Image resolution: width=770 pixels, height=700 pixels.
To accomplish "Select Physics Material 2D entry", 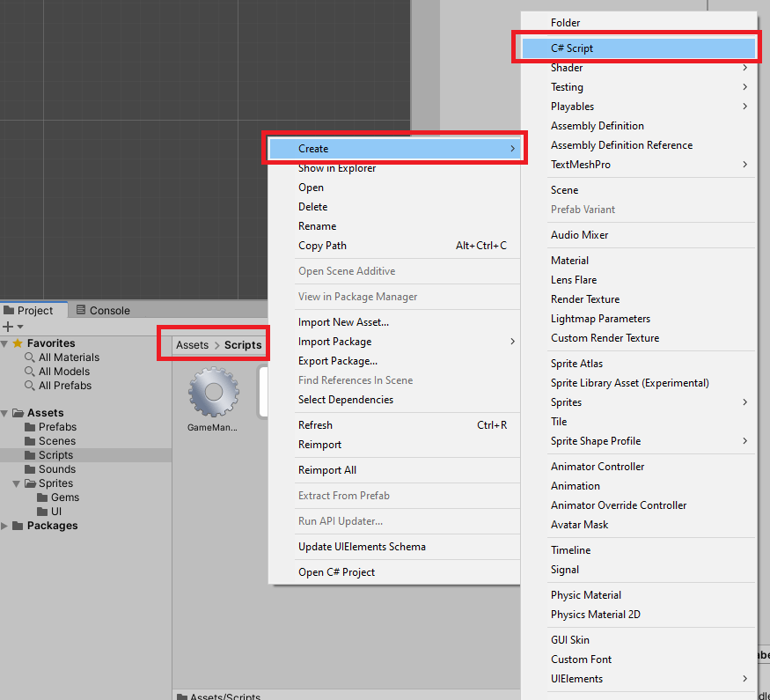I will [x=595, y=615].
